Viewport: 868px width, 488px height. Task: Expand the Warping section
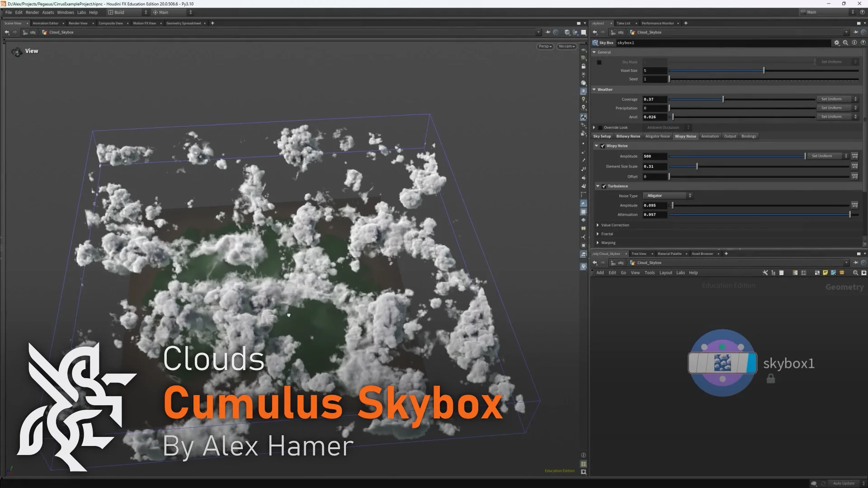coord(598,243)
